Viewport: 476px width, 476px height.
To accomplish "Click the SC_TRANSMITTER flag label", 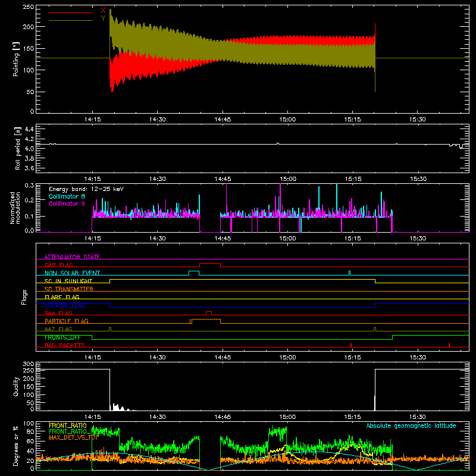I will (69, 289).
